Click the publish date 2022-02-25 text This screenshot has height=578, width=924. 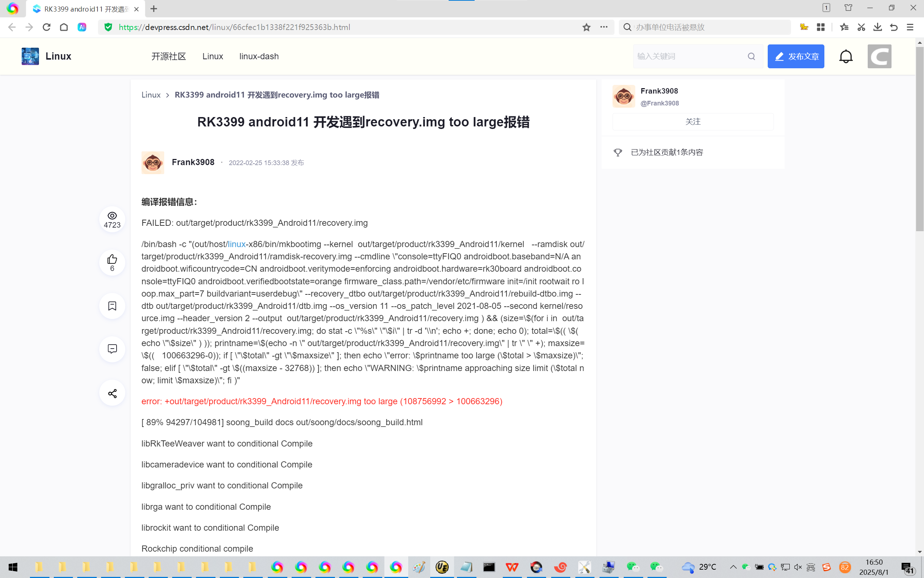[266, 163]
